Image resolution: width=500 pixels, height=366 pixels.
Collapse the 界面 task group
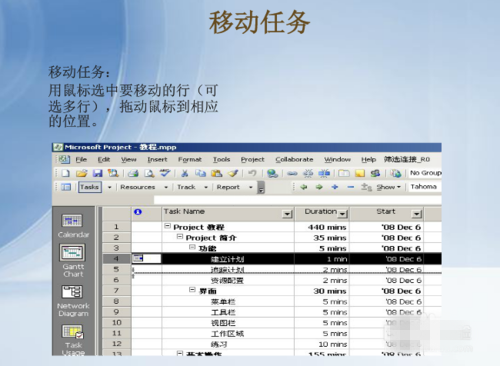(x=192, y=290)
